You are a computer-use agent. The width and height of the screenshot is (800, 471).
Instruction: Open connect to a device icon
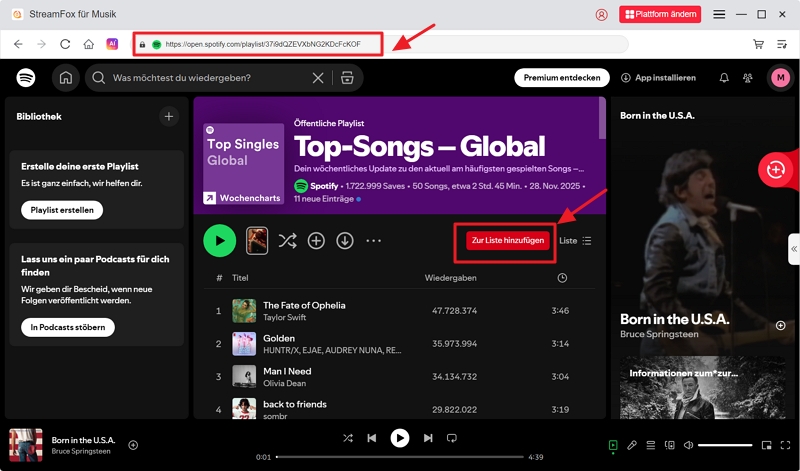click(x=669, y=445)
